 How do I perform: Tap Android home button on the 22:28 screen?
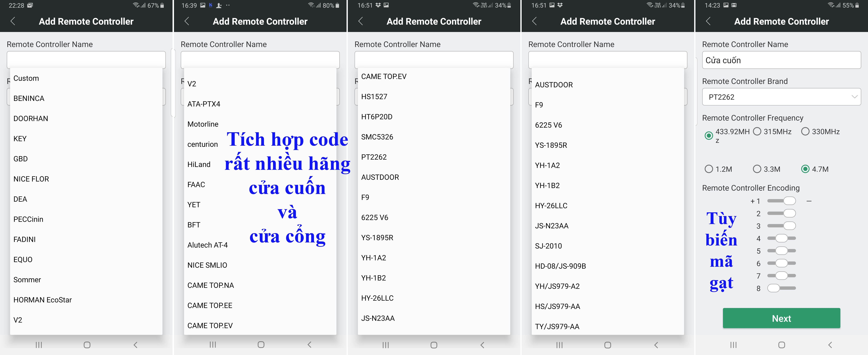coord(87,345)
